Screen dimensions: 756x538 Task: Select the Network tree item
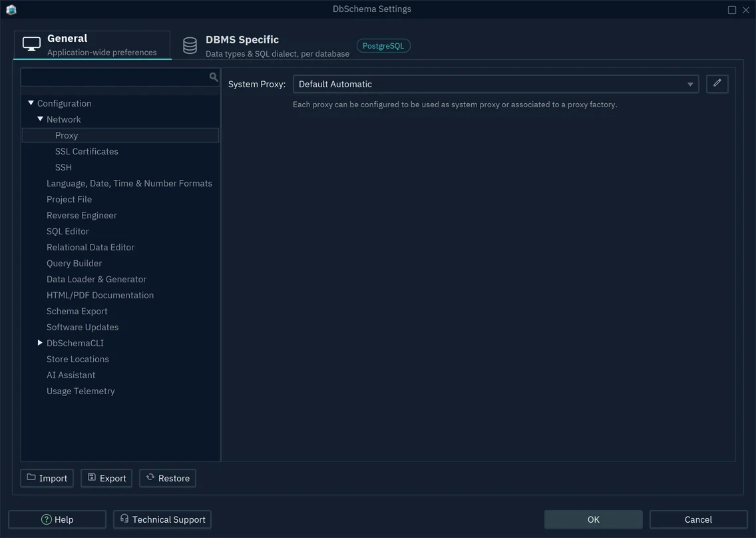(x=64, y=119)
